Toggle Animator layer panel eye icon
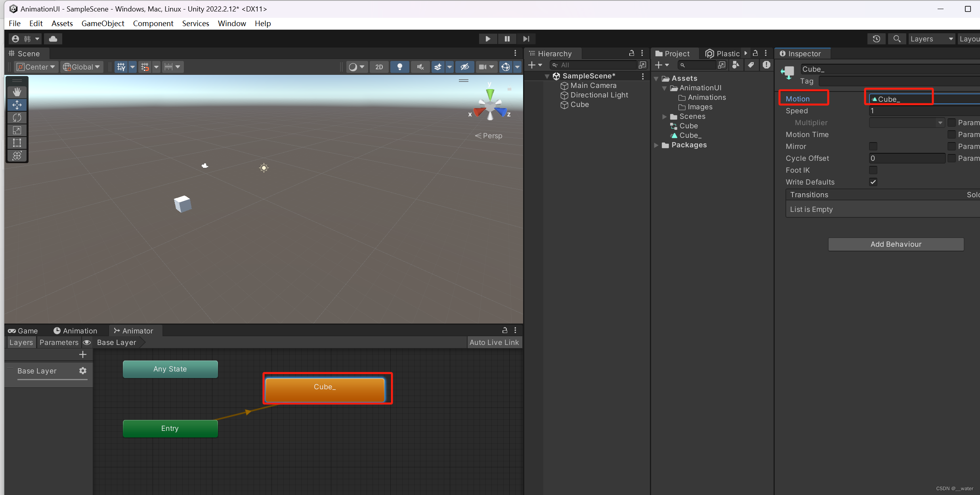 (87, 343)
